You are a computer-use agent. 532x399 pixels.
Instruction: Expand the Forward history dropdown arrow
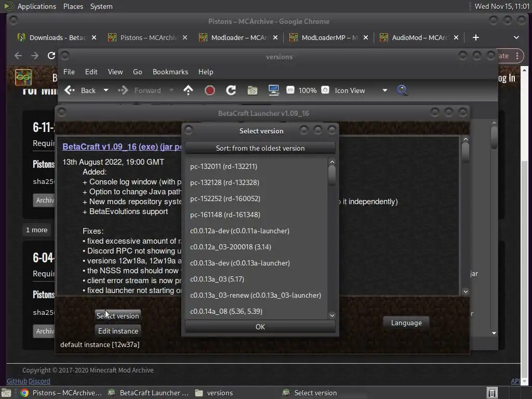[x=171, y=90]
